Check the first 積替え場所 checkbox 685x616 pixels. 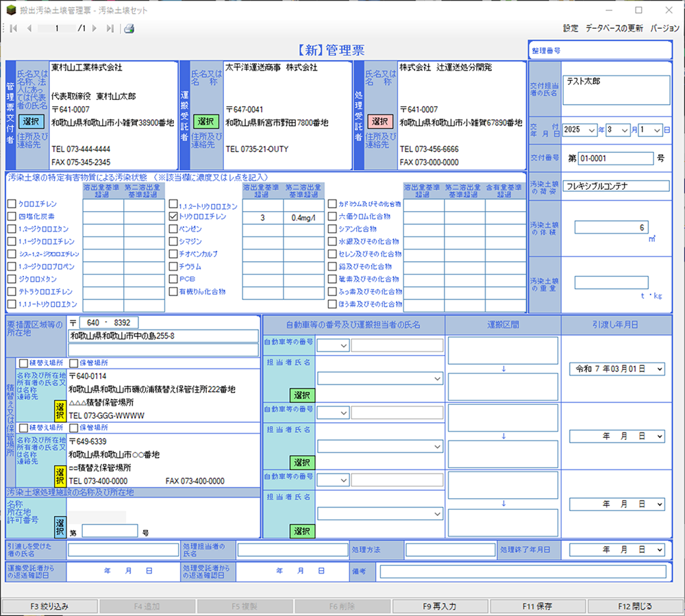[x=23, y=363]
